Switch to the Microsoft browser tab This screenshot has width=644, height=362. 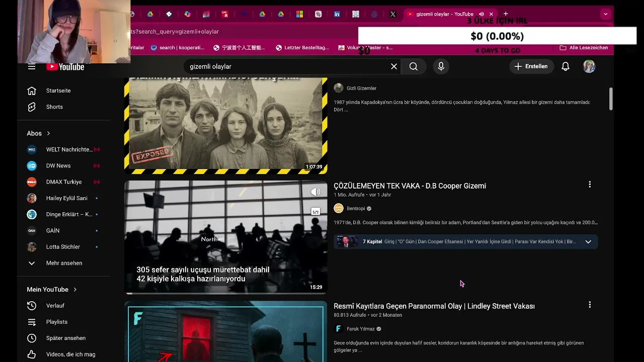pyautogui.click(x=299, y=14)
